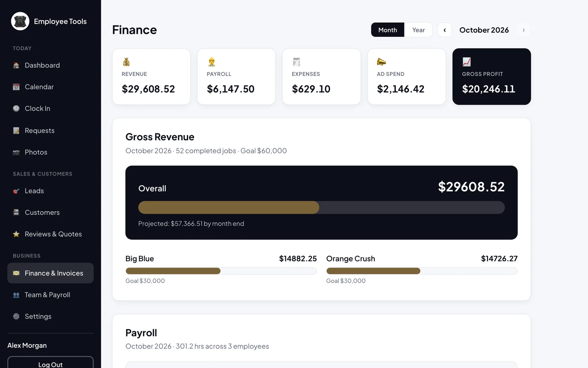Click the $29608.52 overall total
The image size is (588, 368).
point(471,187)
